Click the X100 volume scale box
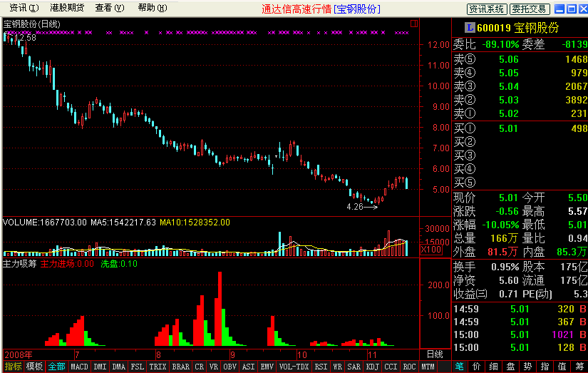Screen dimensions: 588x373 coord(431,250)
